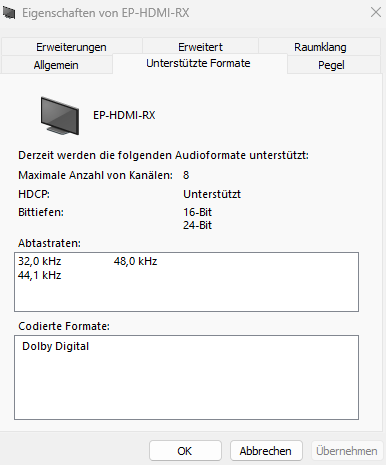Image resolution: width=386 pixels, height=465 pixels.
Task: Select the Allgemein tab
Action: pos(56,65)
